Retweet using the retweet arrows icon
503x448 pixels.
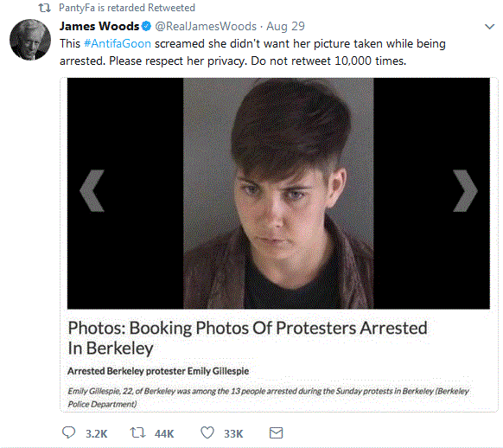[138, 432]
